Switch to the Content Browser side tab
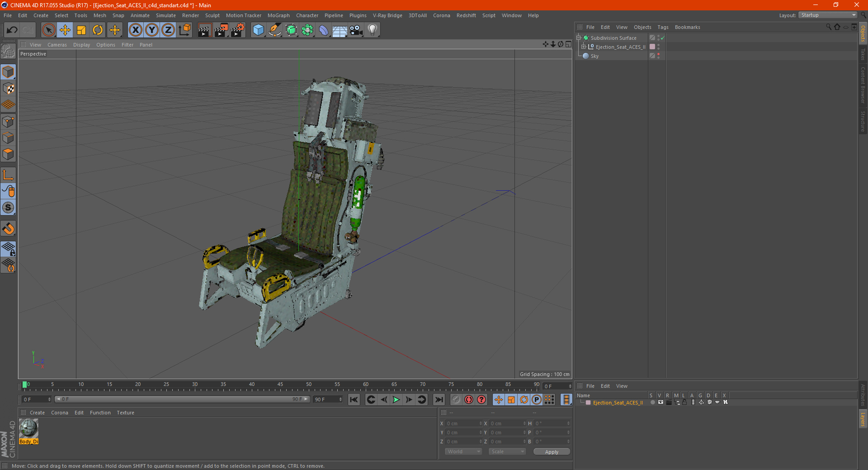Image resolution: width=868 pixels, height=470 pixels. [x=863, y=85]
